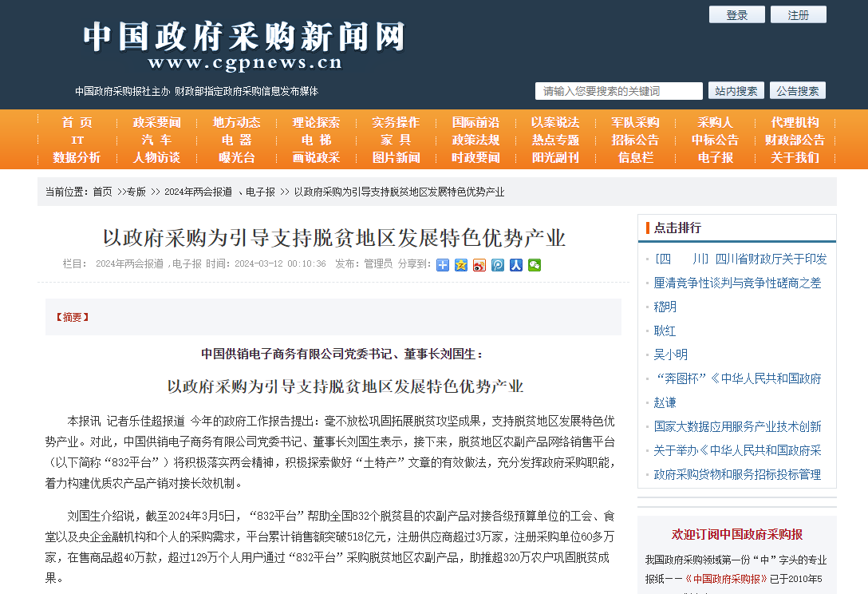Click the 登录 login button
Screen dimensions: 868x594
736,15
